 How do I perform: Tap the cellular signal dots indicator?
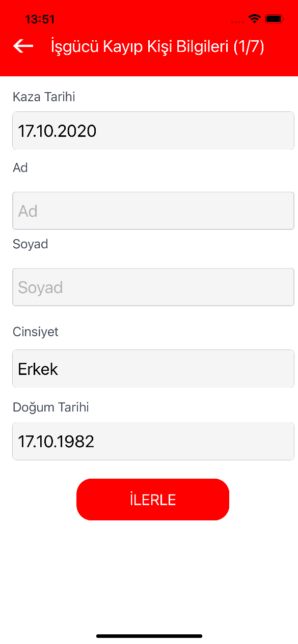point(237,22)
